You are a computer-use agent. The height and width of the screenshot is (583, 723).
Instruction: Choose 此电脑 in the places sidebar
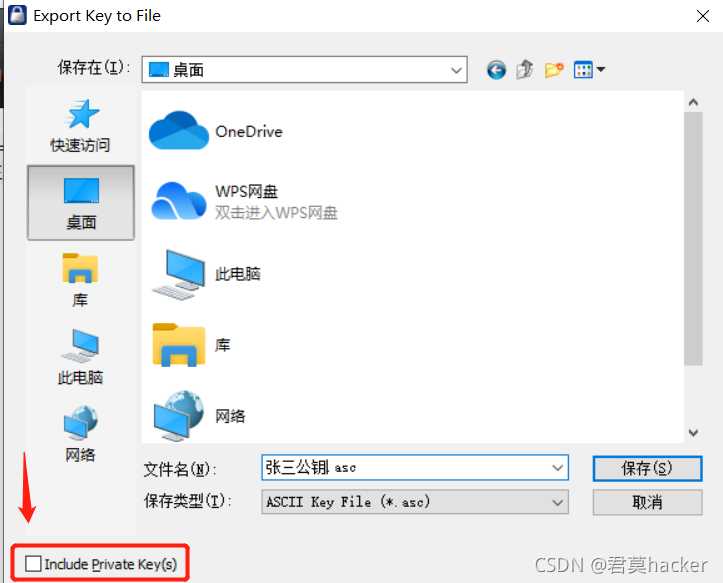[x=80, y=357]
